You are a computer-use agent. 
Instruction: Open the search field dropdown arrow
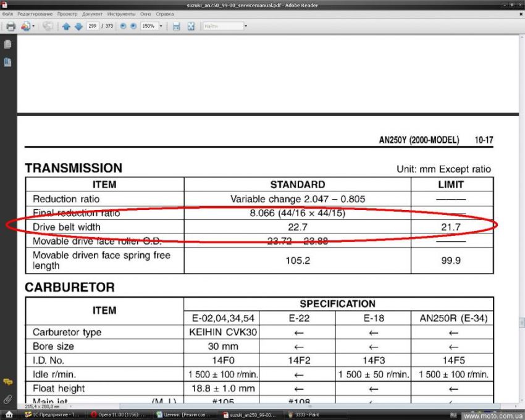[x=246, y=26]
